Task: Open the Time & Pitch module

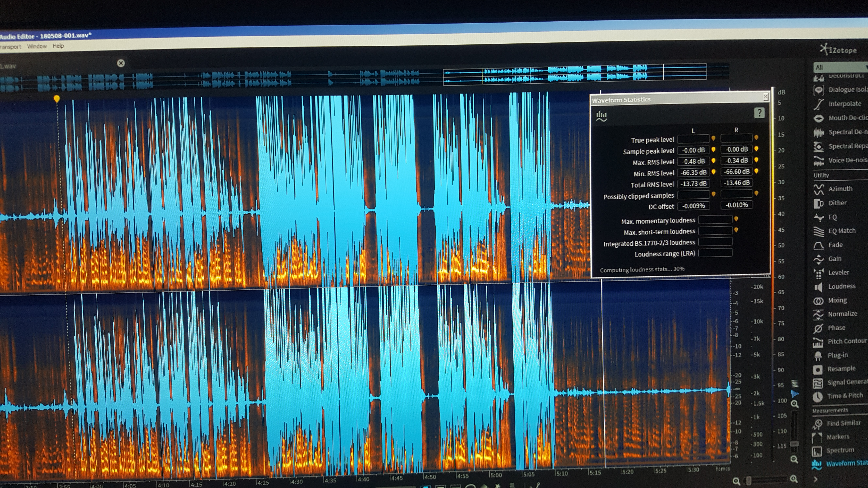Action: [844, 396]
